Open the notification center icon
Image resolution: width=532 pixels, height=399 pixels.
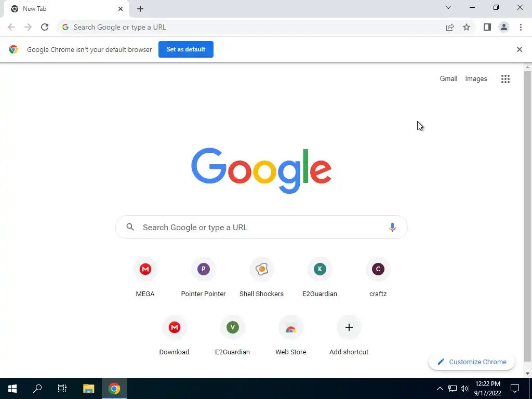click(515, 389)
